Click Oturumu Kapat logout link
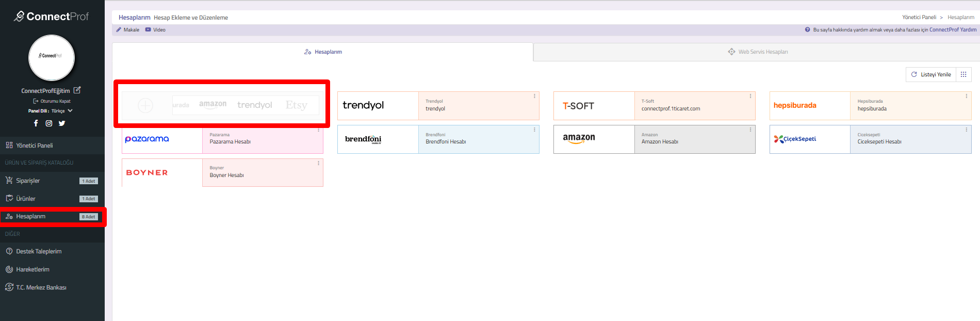This screenshot has height=321, width=980. [x=52, y=101]
